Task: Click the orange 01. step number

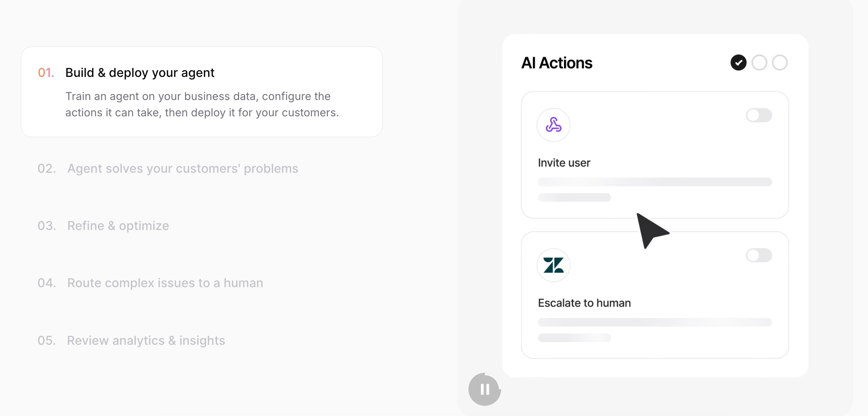Action: [46, 72]
